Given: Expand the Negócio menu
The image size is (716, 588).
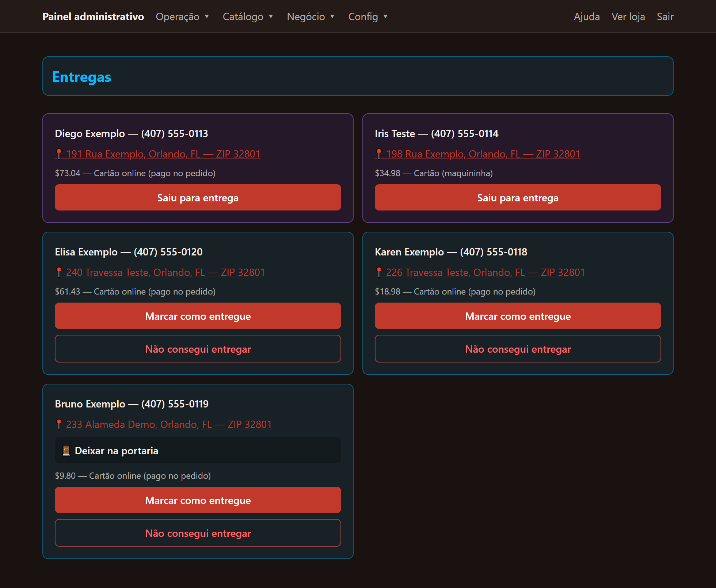Looking at the screenshot, I should point(311,16).
